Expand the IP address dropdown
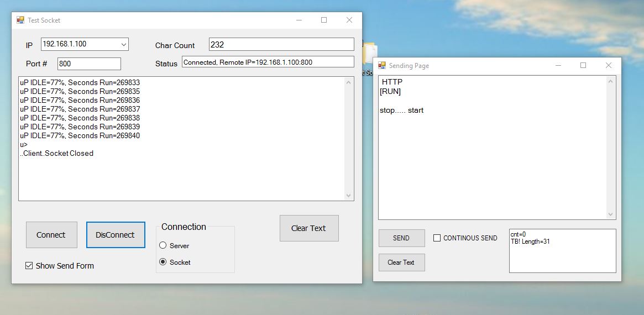Viewport: 644px width, 315px height. tap(123, 44)
